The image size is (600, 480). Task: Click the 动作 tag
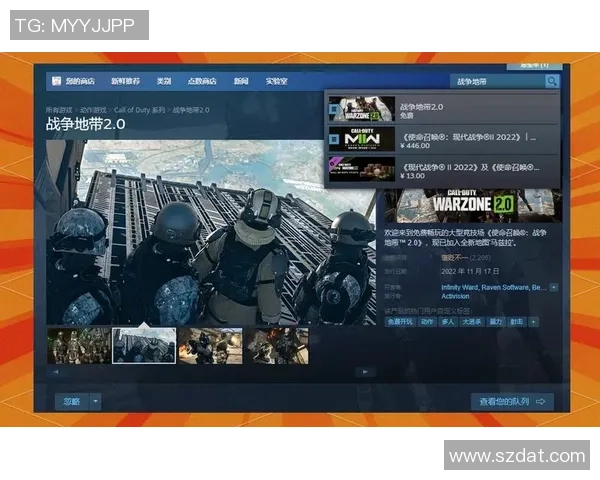427,322
